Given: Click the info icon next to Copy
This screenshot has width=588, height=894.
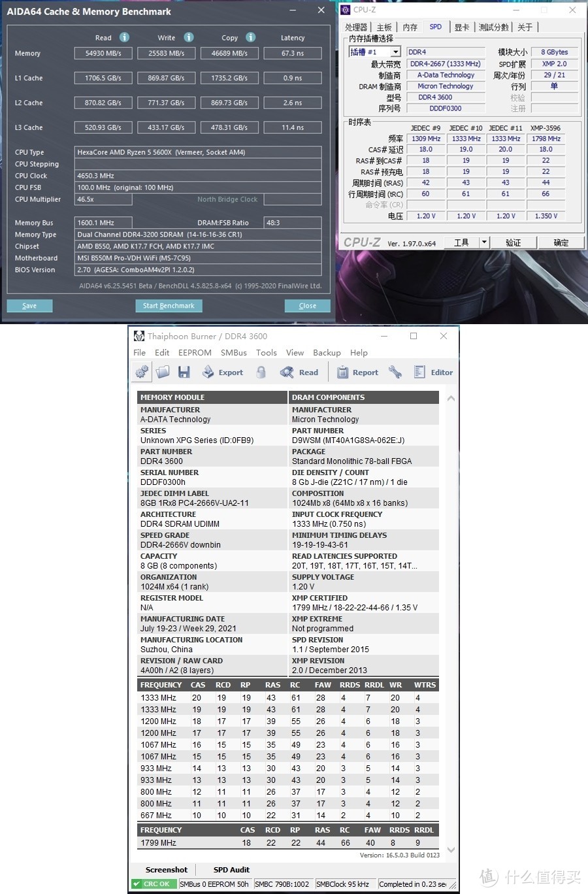Looking at the screenshot, I should 250,37.
